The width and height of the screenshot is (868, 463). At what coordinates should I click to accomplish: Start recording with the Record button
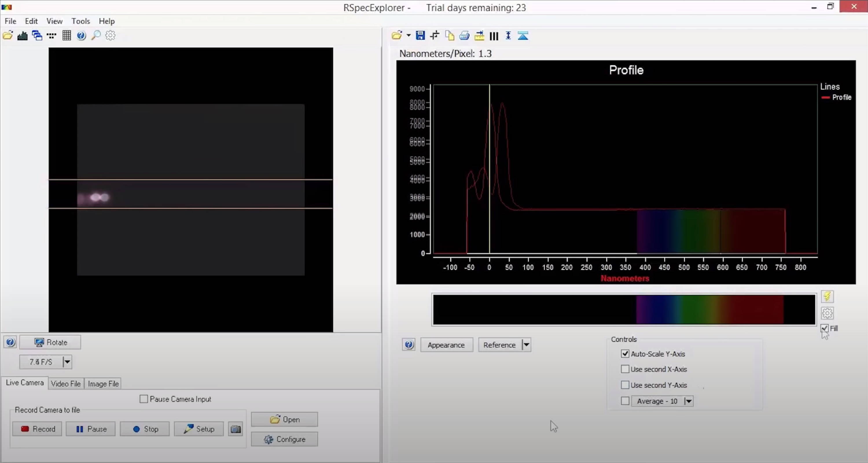37,429
